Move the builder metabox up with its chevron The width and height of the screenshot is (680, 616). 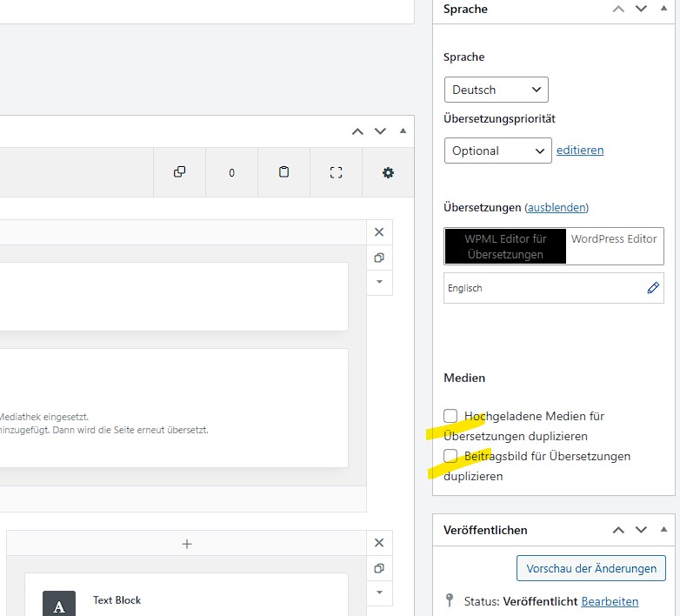point(357,131)
